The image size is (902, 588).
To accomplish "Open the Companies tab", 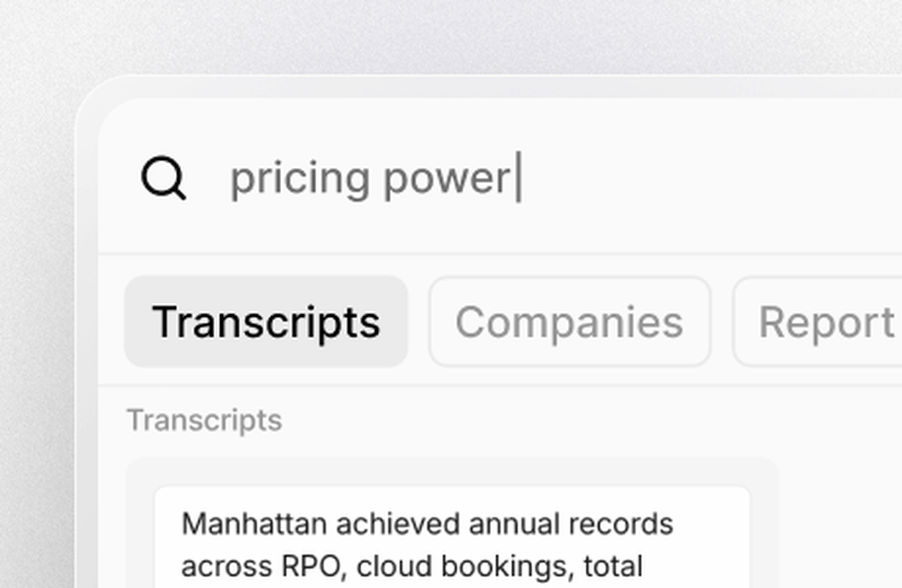I will (x=569, y=321).
